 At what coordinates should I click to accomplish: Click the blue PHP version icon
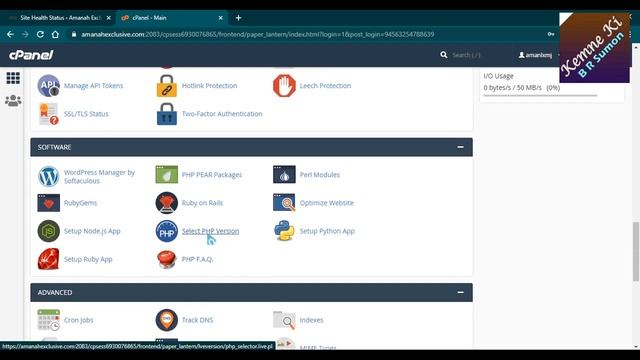pos(167,231)
